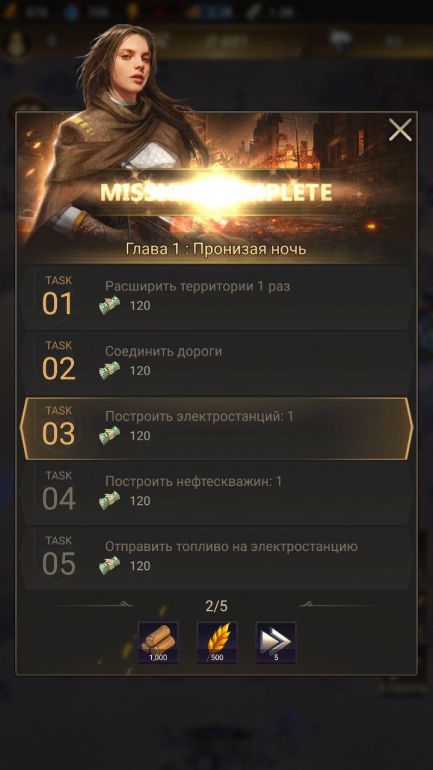Select the wheat 500 reward icon
This screenshot has height=770, width=433.
click(217, 642)
